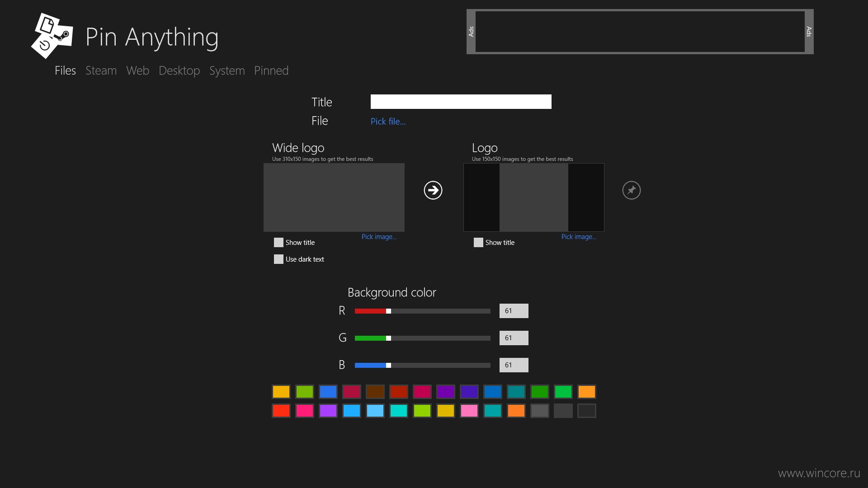This screenshot has width=868, height=488.
Task: Select the emerald green swatch in top row
Action: click(x=563, y=392)
